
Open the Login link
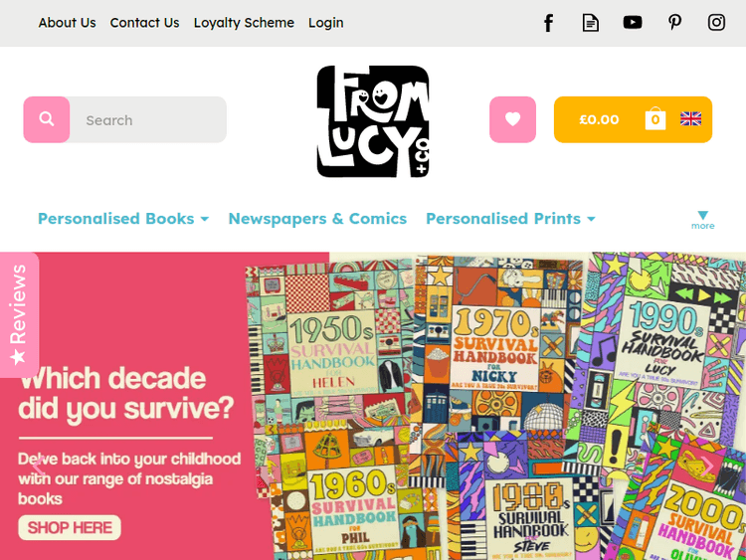coord(326,23)
